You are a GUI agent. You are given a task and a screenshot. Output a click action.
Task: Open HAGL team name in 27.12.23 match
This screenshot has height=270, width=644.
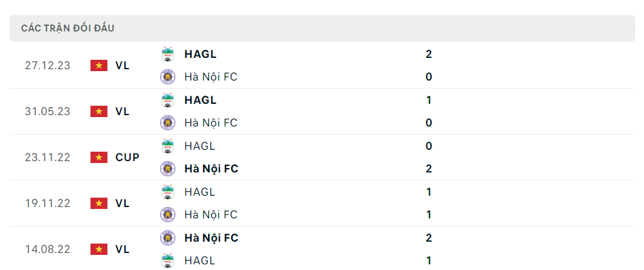click(x=200, y=54)
